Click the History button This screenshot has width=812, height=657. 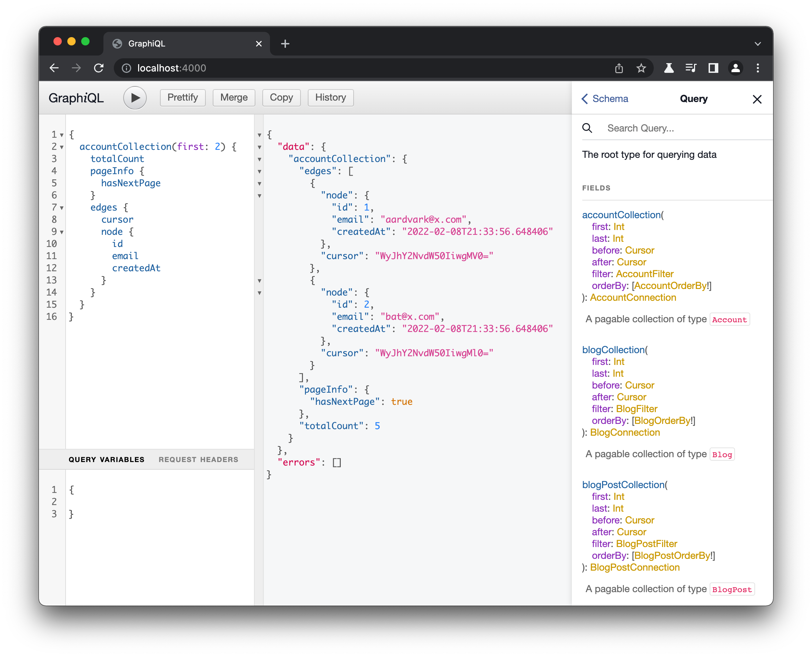(x=330, y=97)
